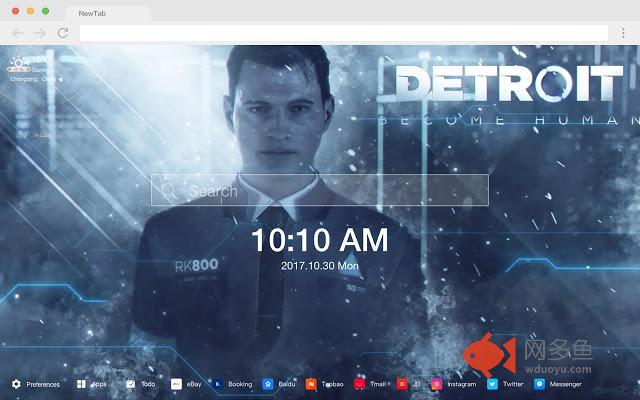
Task: Open the Instagram shortcut icon
Action: click(x=437, y=384)
